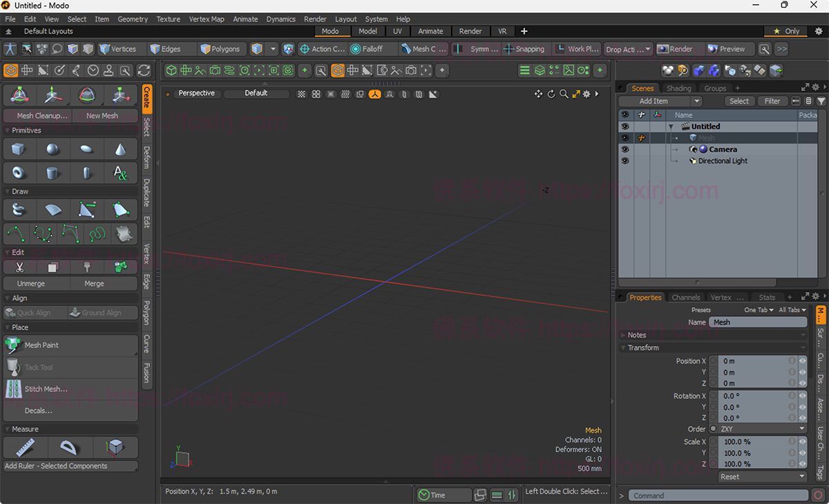Open the Add Item dropdown
Viewport: 829px width, 504px height.
[x=655, y=101]
